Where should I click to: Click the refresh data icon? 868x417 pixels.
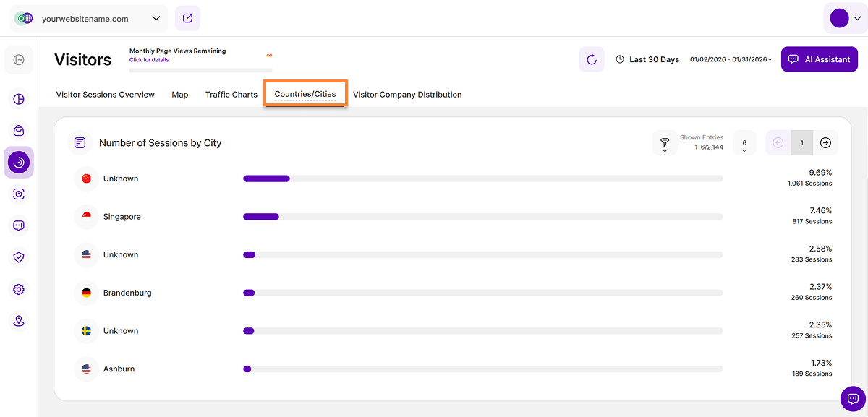tap(591, 59)
